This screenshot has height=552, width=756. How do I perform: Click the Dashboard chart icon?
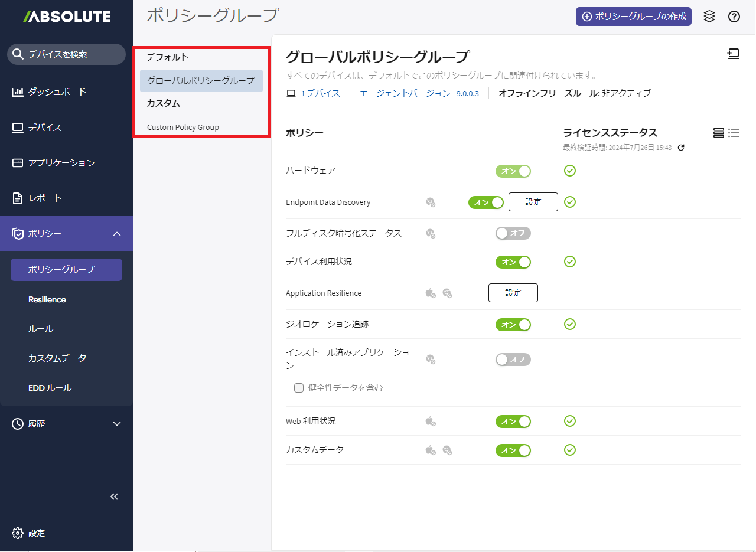[18, 92]
